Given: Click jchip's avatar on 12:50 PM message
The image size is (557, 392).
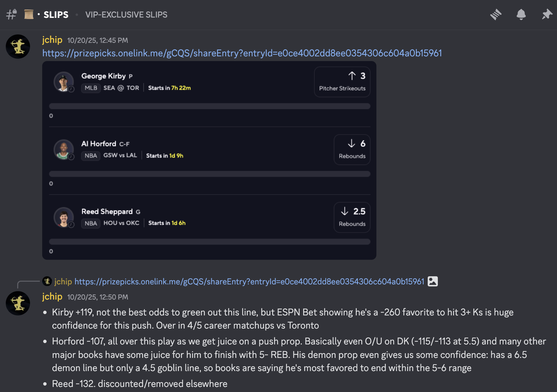Looking at the screenshot, I should (18, 303).
